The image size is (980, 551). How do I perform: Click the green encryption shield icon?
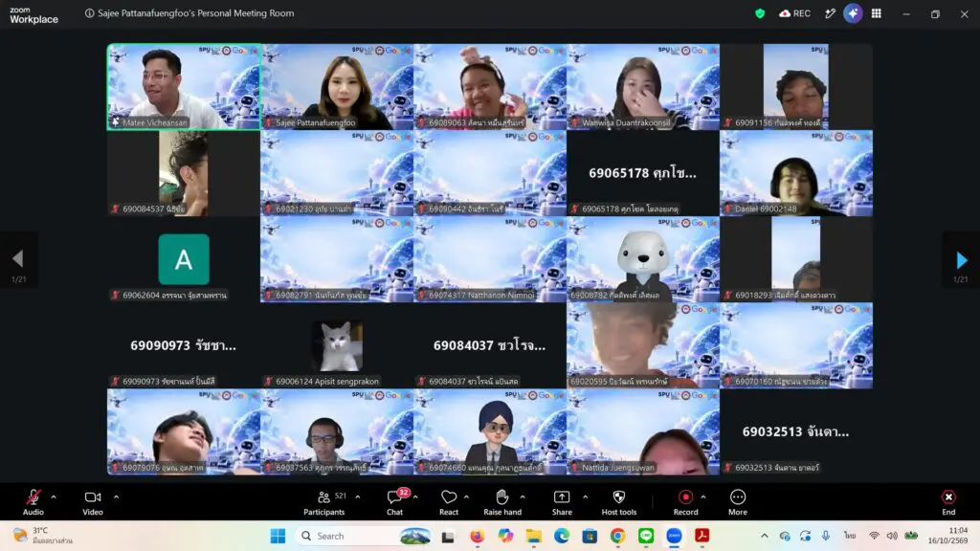coord(760,13)
